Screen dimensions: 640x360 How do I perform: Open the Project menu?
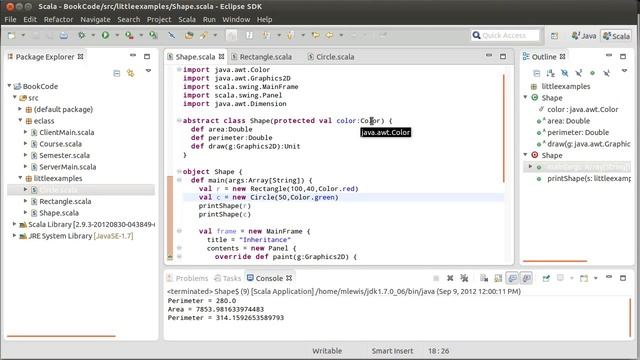click(x=159, y=19)
